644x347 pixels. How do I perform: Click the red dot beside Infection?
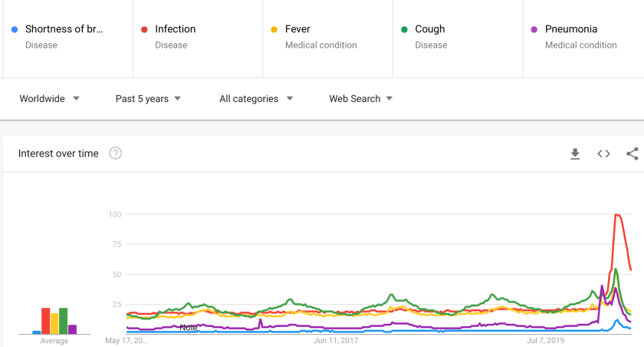click(144, 30)
